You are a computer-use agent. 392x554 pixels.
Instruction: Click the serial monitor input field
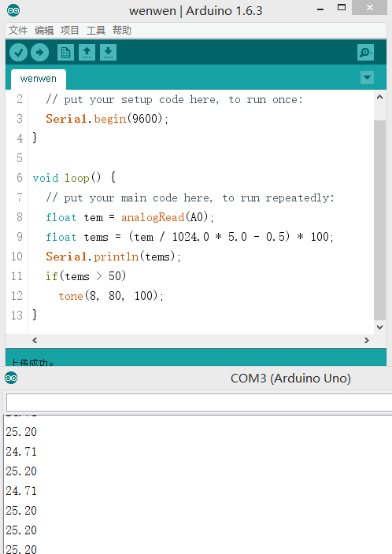point(199,402)
